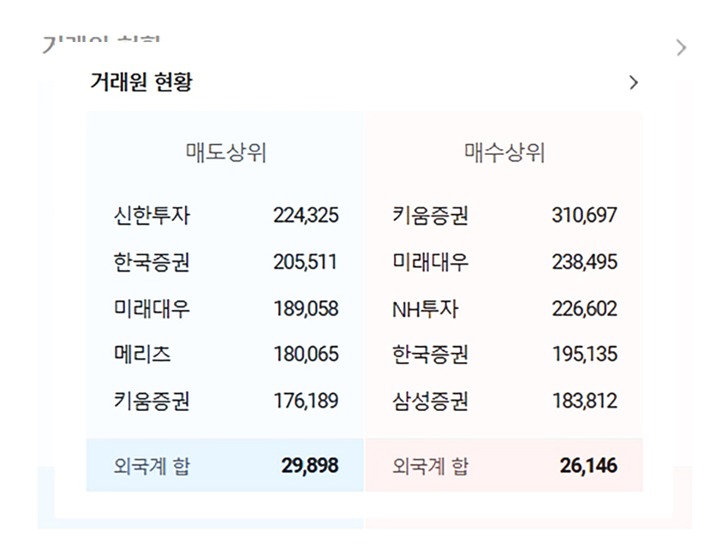
Task: Select 키움증권 in the 매수상위 list
Action: pos(431,216)
